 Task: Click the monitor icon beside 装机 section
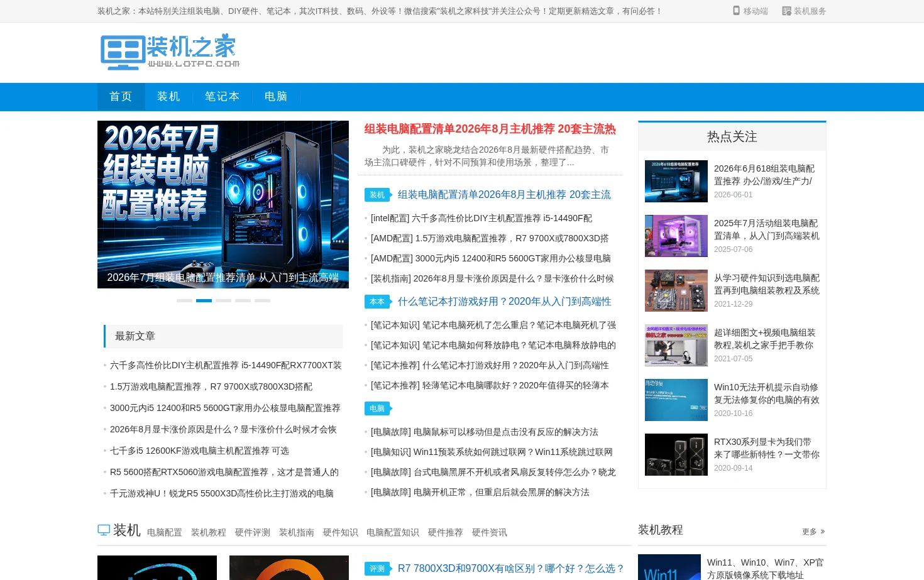pos(104,530)
